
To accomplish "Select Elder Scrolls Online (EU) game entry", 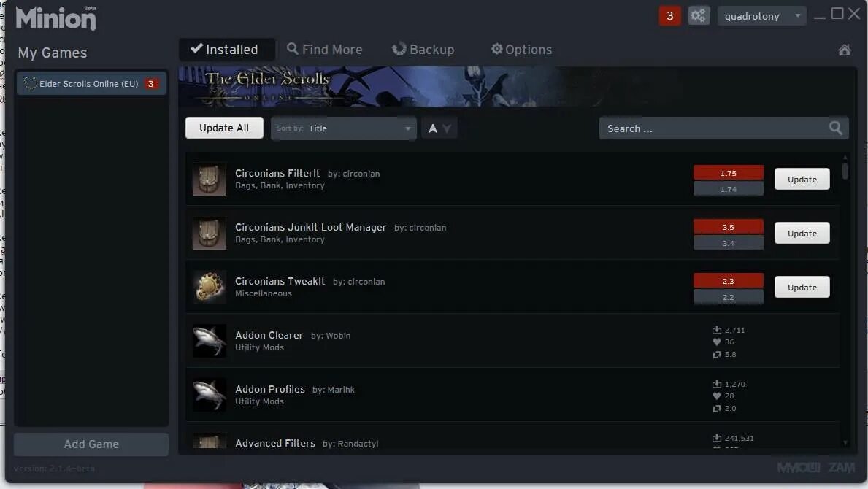I will pos(91,83).
